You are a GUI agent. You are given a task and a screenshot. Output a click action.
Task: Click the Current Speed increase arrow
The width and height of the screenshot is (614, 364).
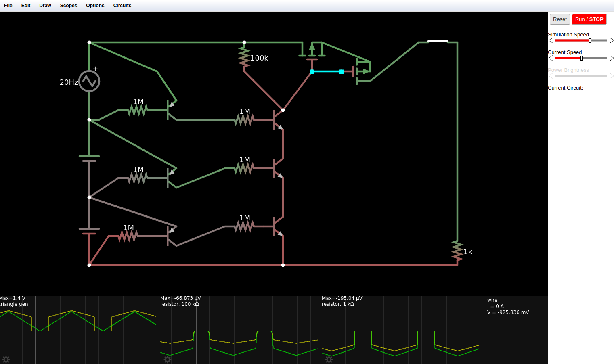coord(612,58)
